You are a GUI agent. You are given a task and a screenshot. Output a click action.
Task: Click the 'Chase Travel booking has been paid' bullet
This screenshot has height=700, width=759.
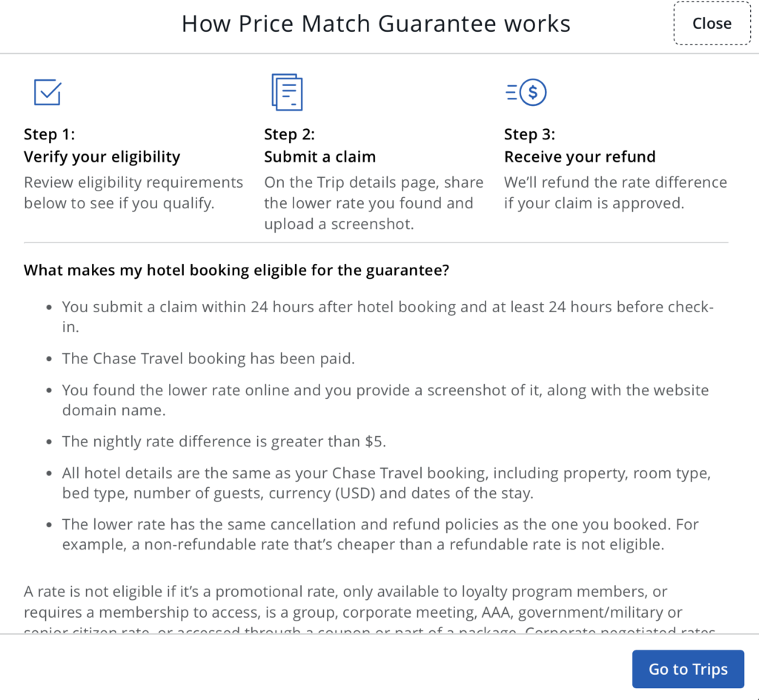coord(208,358)
